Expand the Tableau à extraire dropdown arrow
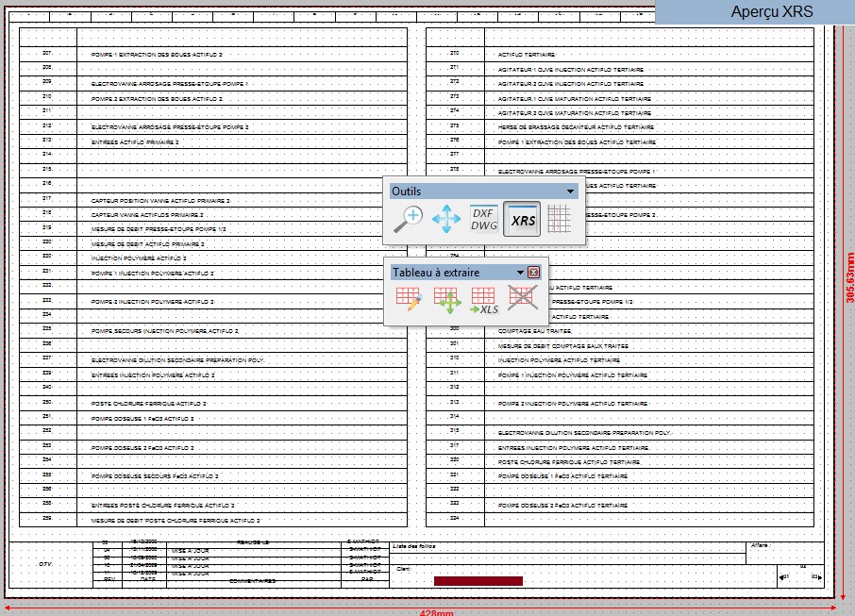This screenshot has height=616, width=855. coord(520,273)
